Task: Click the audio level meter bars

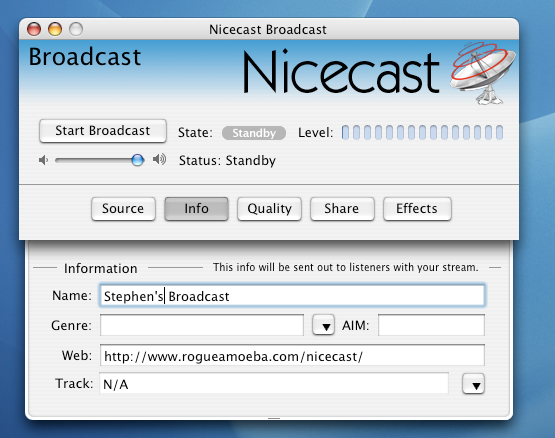Action: coord(422,132)
